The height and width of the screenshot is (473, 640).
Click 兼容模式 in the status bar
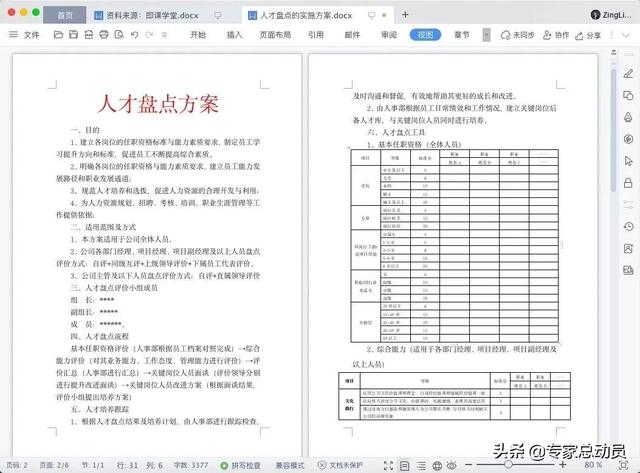[290, 465]
